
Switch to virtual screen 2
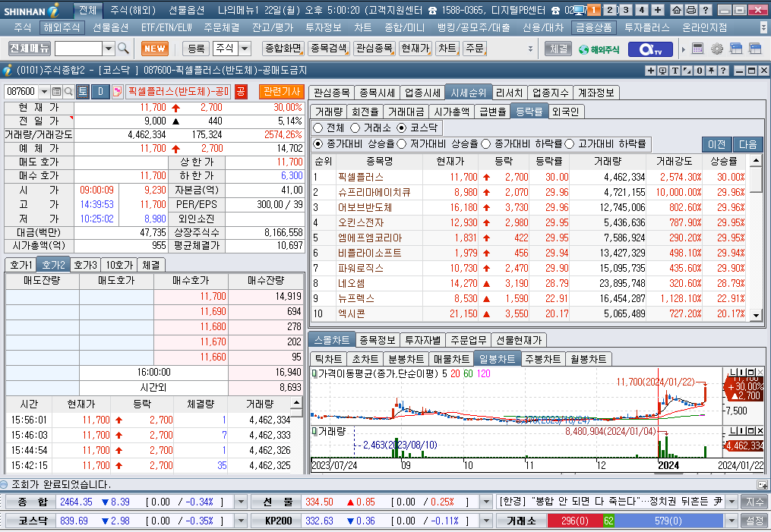click(610, 10)
